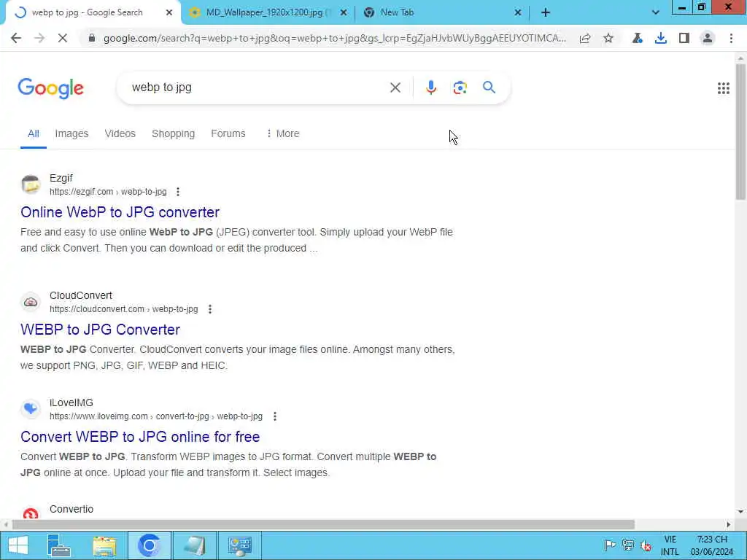Open the Windows Start menu
This screenshot has height=560, width=747.
[x=18, y=545]
